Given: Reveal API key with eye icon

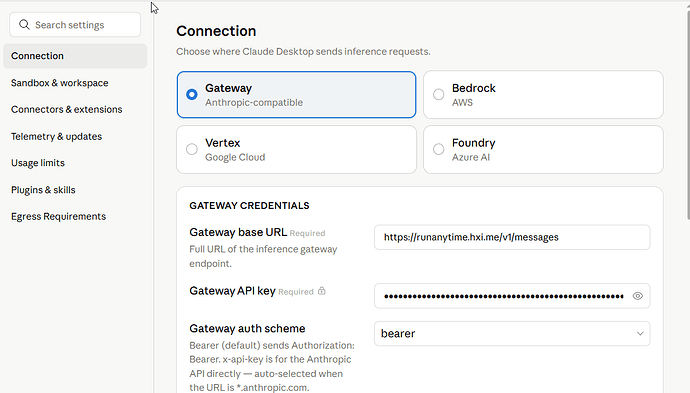Looking at the screenshot, I should click(638, 296).
